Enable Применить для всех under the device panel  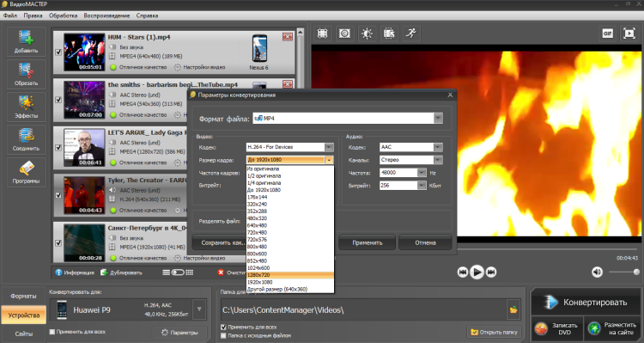(x=52, y=332)
